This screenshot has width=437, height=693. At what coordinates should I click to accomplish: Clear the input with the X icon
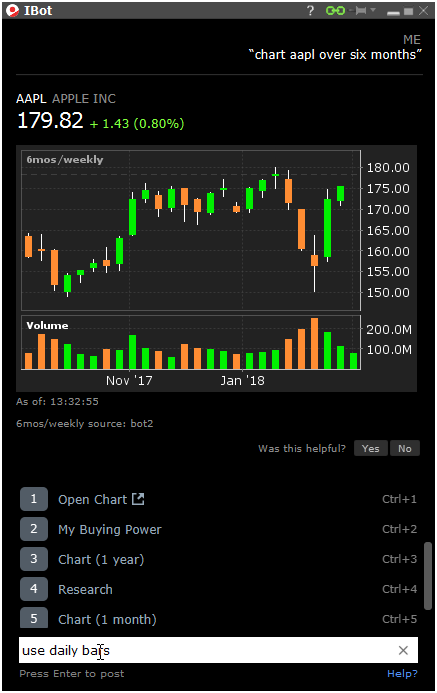tap(403, 650)
